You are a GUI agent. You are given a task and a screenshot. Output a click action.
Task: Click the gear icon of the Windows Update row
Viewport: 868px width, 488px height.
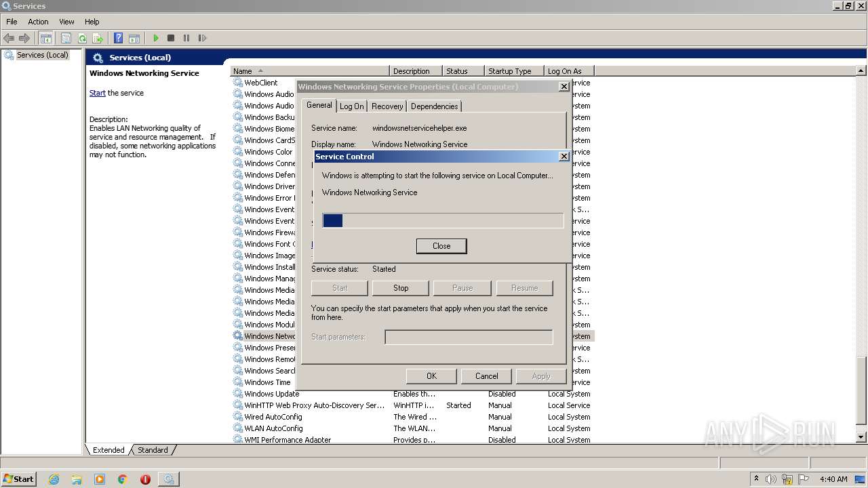(x=238, y=393)
